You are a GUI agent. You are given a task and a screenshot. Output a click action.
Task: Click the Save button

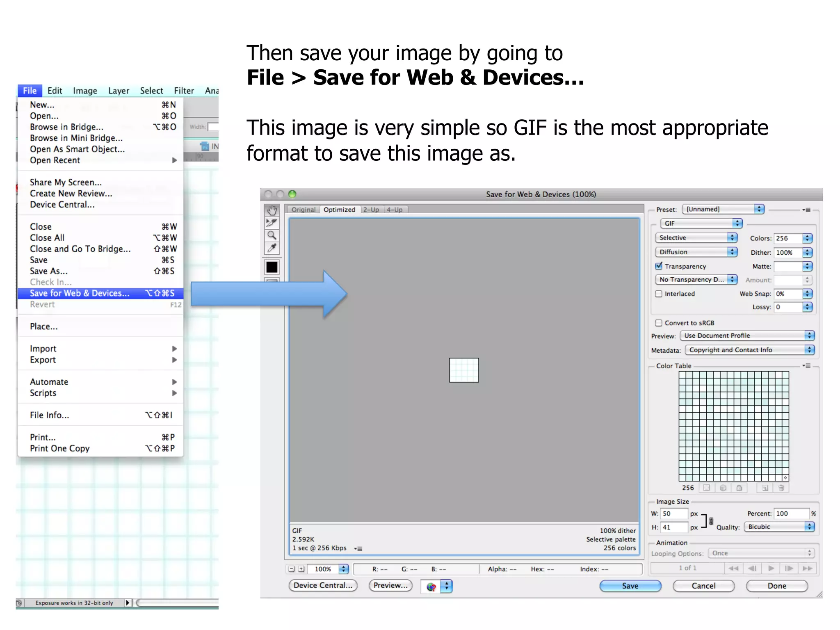(630, 586)
